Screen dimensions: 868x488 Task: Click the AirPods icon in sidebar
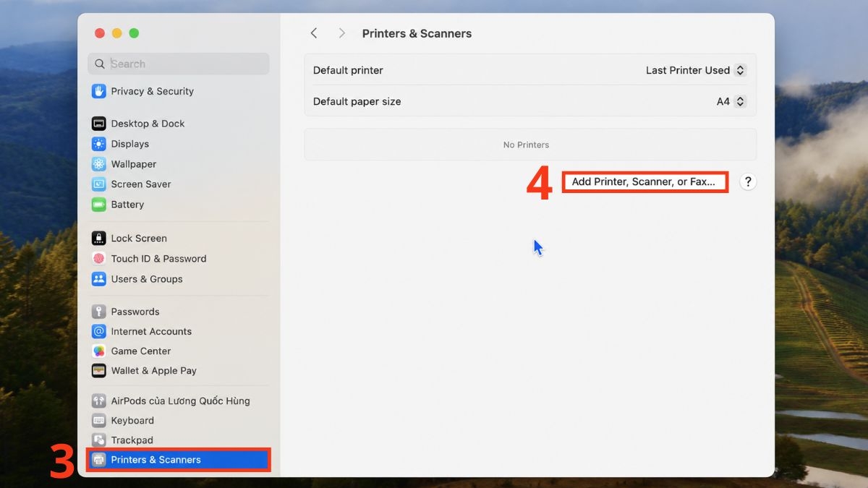pyautogui.click(x=99, y=401)
